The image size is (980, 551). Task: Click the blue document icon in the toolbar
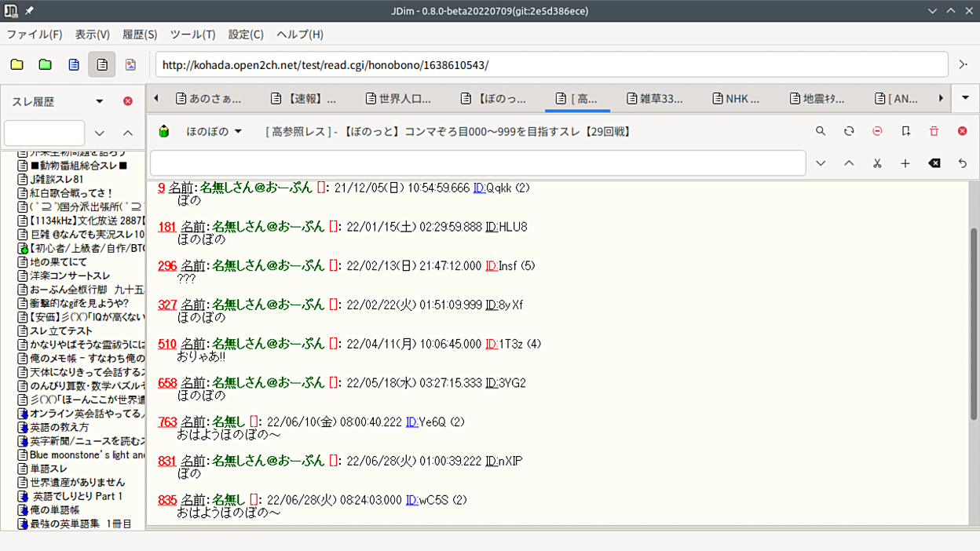coord(74,64)
